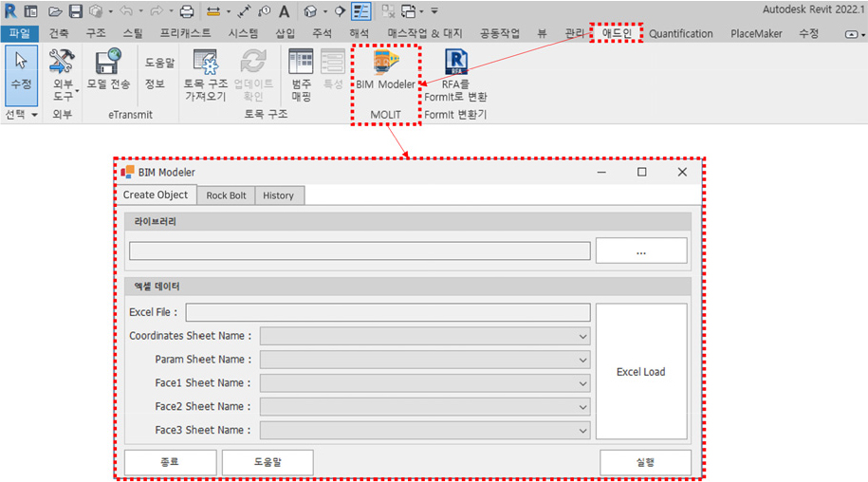Click the Close Inactive Views icon
This screenshot has width=868, height=482.
pyautogui.click(x=388, y=11)
